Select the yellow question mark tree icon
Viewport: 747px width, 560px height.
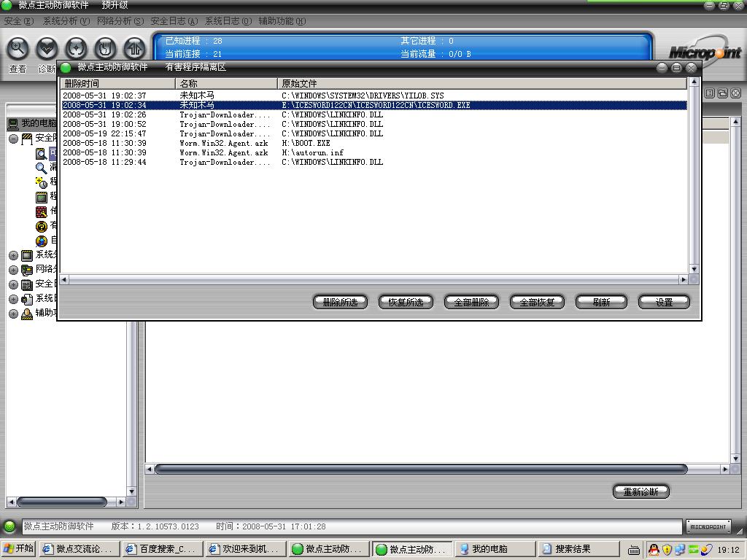tap(42, 226)
